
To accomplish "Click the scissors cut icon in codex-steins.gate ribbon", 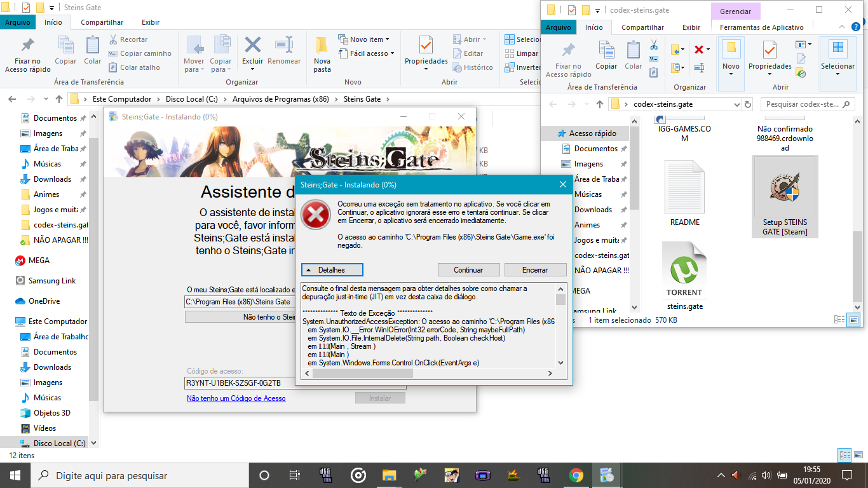I will coord(653,45).
